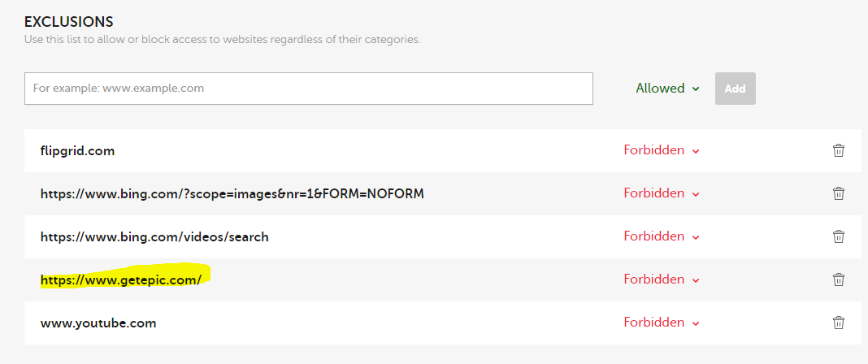The width and height of the screenshot is (868, 364).
Task: Delete the www.youtube.com exclusion
Action: point(839,323)
